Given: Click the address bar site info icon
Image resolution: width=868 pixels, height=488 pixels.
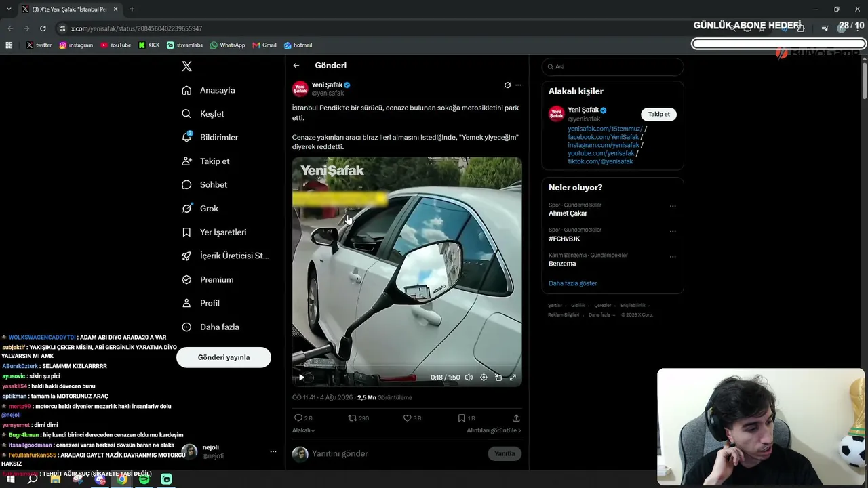Looking at the screenshot, I should tap(62, 28).
